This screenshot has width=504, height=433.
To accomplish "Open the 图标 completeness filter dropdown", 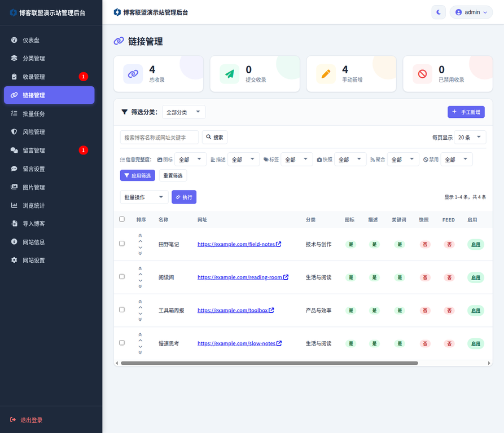I will (x=190, y=159).
